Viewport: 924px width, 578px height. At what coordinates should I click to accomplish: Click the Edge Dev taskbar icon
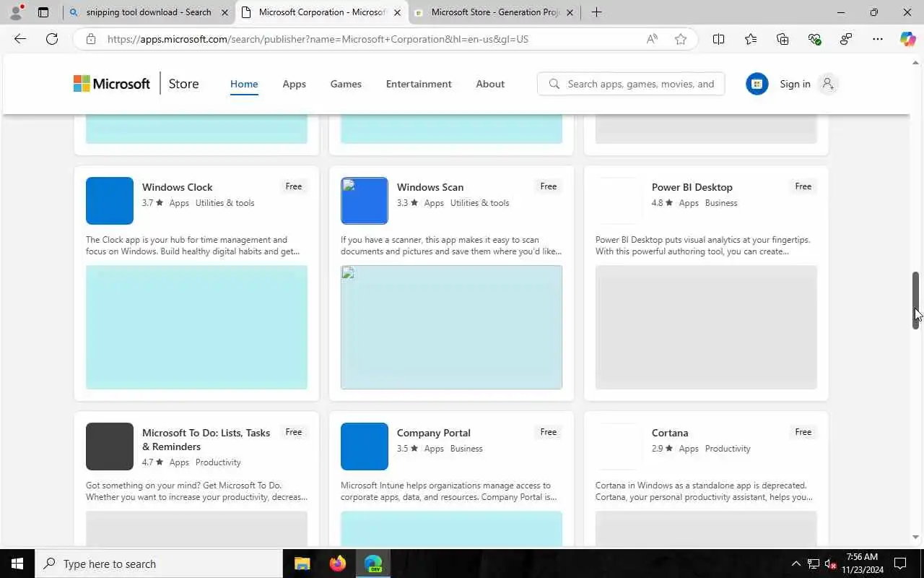[373, 564]
